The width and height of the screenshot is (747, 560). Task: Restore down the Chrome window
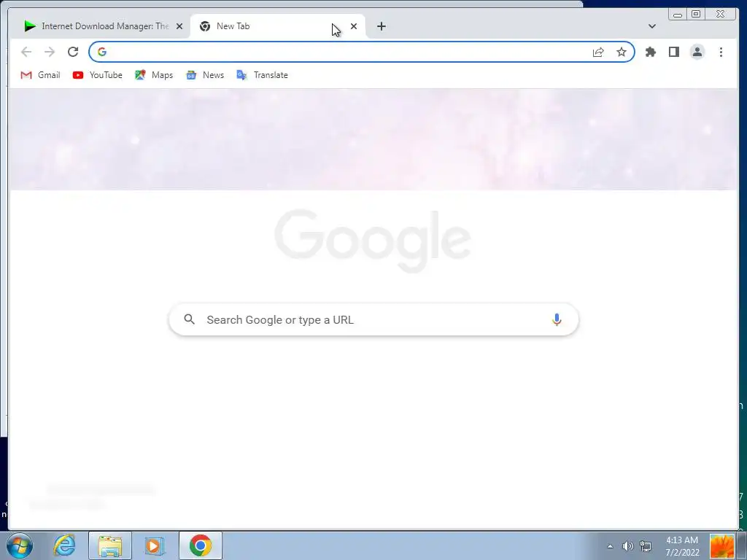695,15
